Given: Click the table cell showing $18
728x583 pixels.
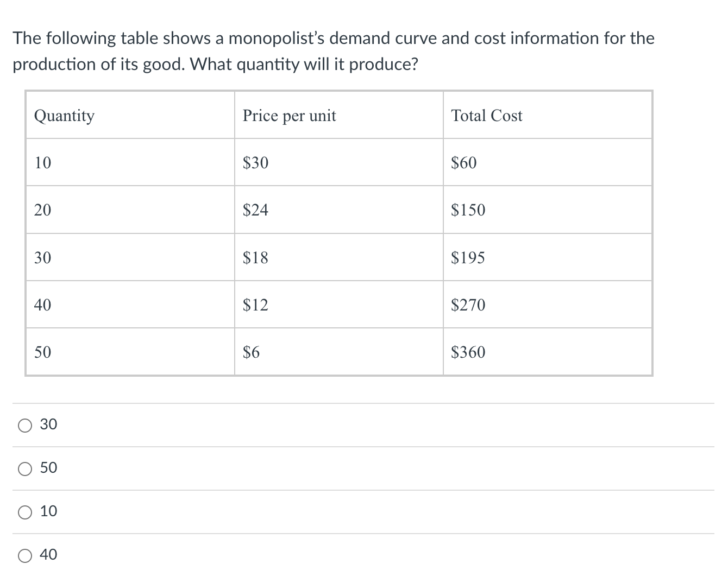Looking at the screenshot, I should tap(255, 257).
